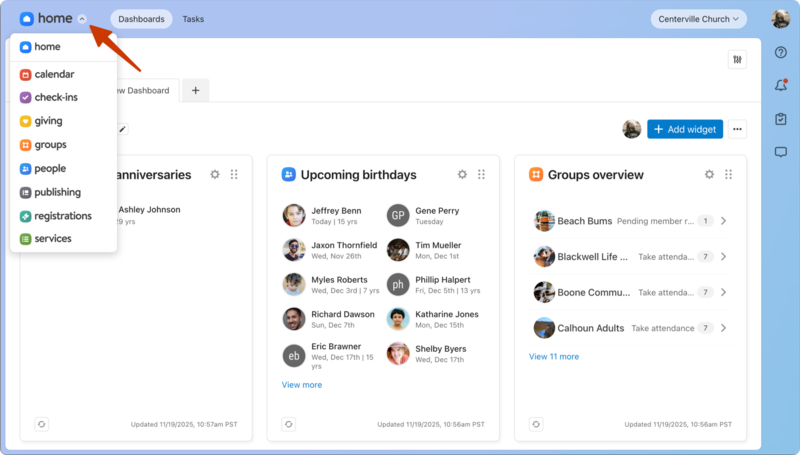This screenshot has height=455, width=800.
Task: Add a new dashboard tab with plus
Action: [195, 91]
